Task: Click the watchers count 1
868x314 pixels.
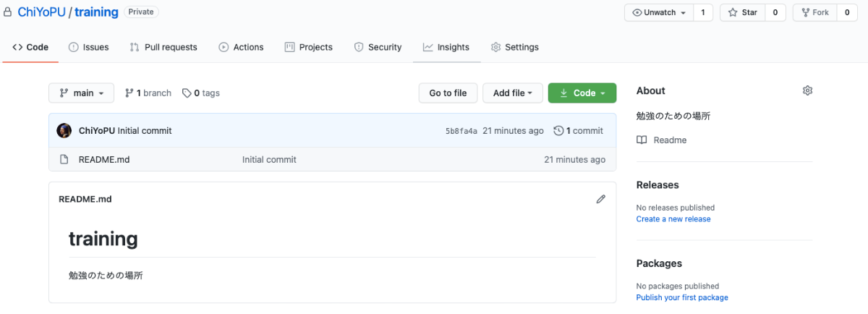Action: pyautogui.click(x=703, y=12)
